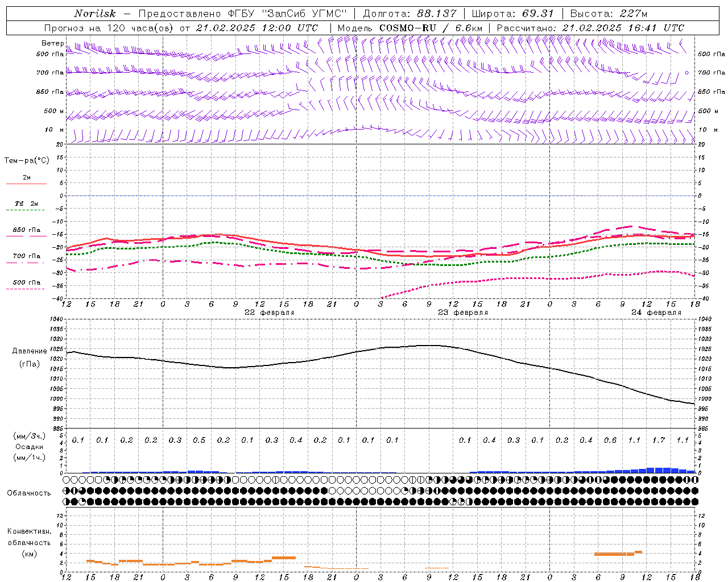Click the Конвективн. облачность (км) label
The image size is (728, 582).
pyautogui.click(x=29, y=542)
